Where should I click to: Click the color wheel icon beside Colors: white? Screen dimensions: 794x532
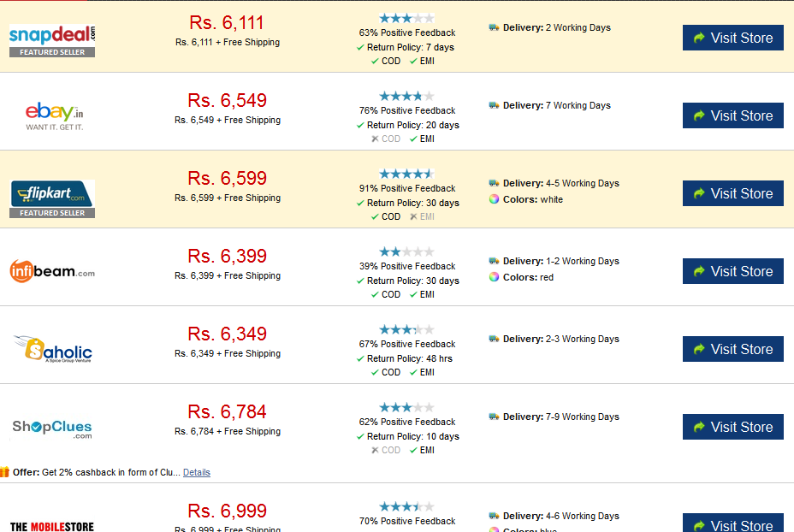point(494,199)
